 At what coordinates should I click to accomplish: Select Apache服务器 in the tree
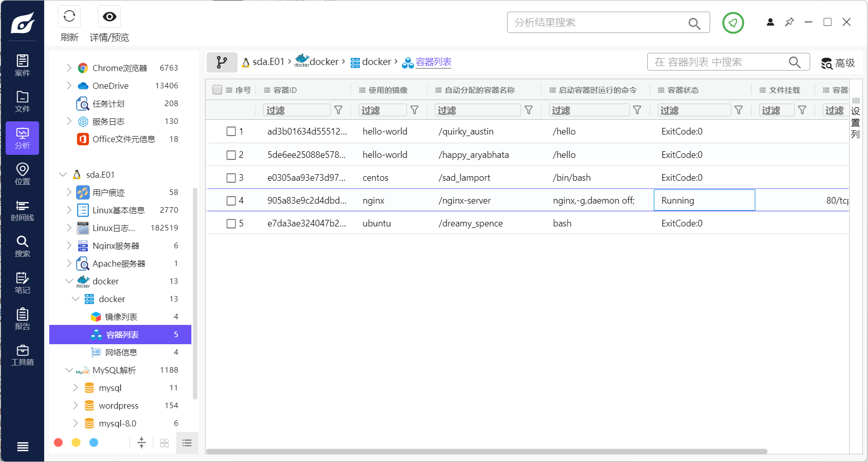tap(119, 263)
